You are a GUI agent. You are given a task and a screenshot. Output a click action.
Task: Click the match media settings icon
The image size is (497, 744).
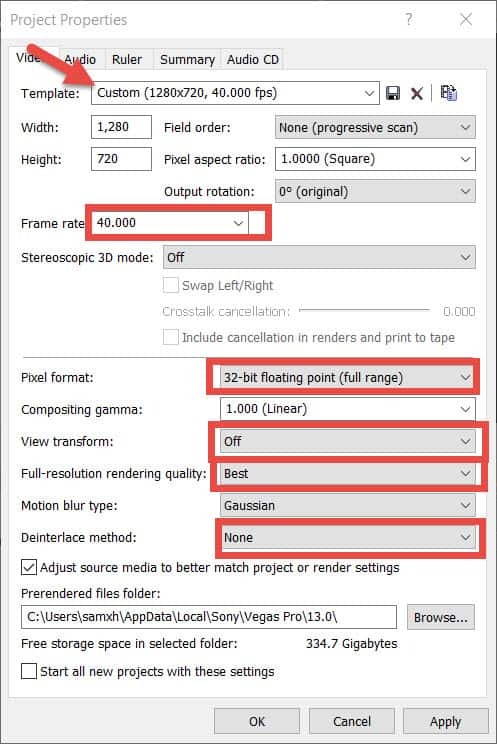(x=448, y=93)
